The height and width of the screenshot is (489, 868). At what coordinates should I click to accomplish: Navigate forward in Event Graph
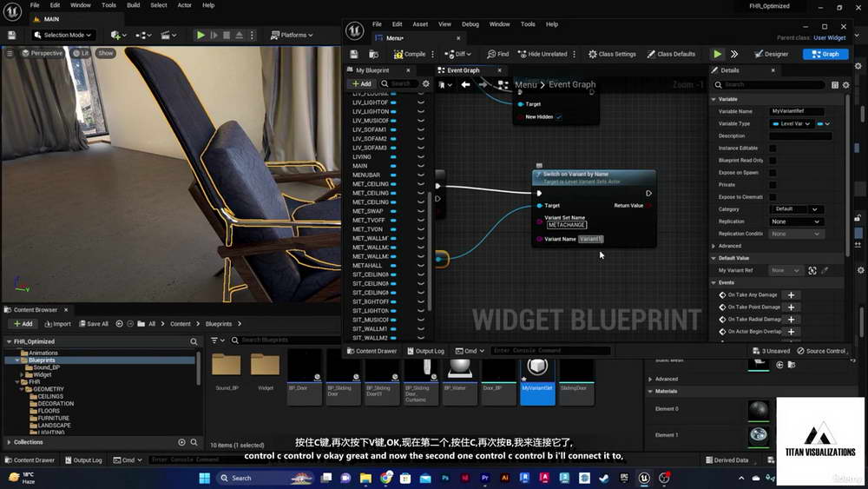(x=483, y=84)
